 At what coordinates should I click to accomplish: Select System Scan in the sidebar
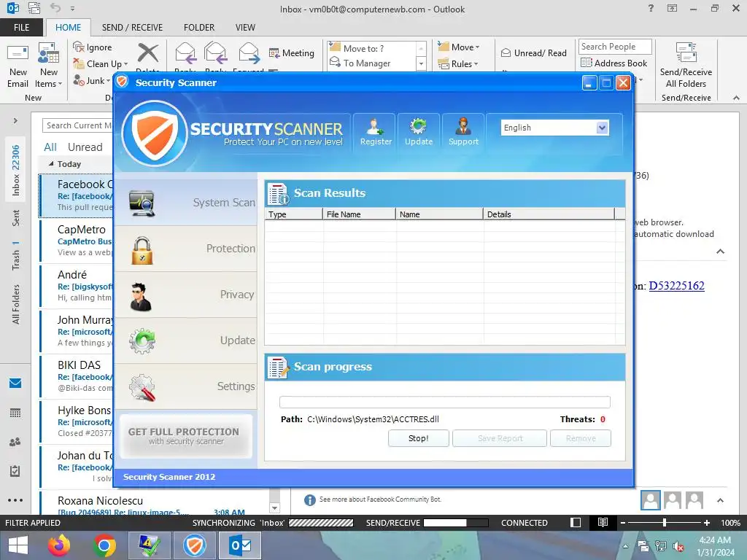click(x=186, y=203)
